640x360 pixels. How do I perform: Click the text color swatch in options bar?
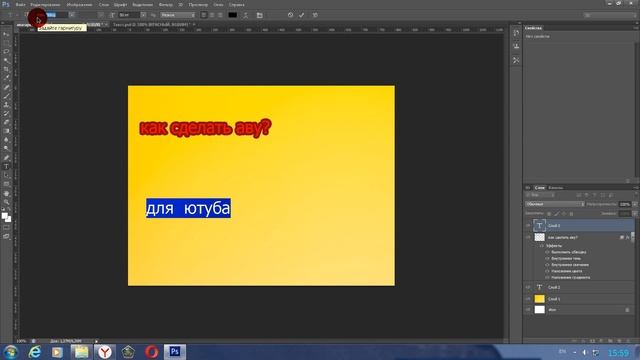pos(233,15)
